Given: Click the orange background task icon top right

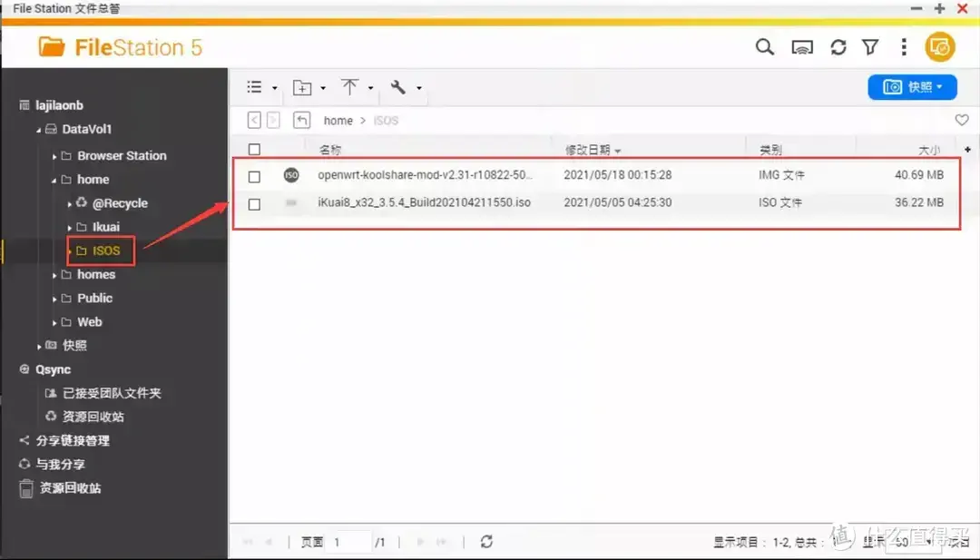Looking at the screenshot, I should tap(940, 46).
